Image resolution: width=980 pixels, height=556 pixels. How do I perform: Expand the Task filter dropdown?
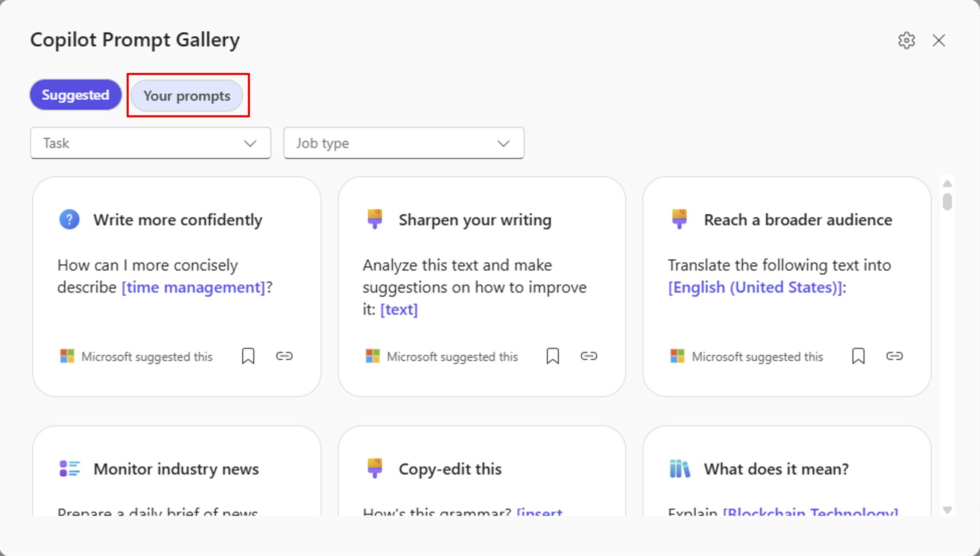[x=150, y=143]
